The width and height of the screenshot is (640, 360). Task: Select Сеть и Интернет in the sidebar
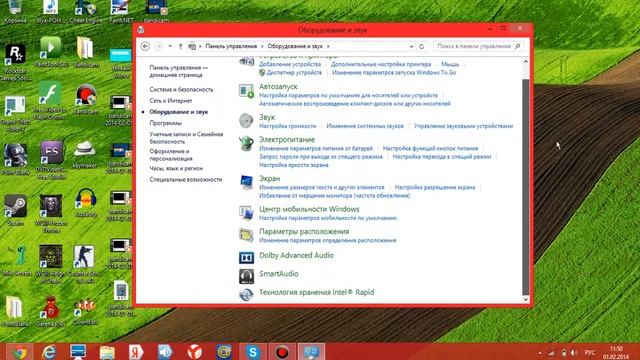(x=171, y=100)
